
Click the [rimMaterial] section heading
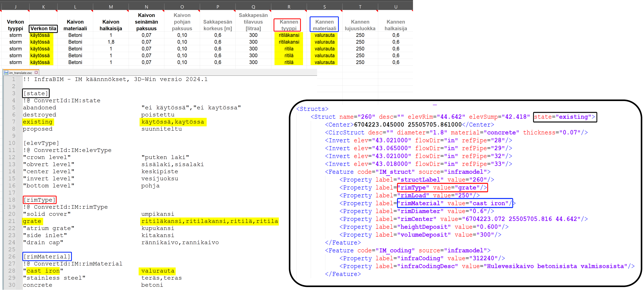47,257
